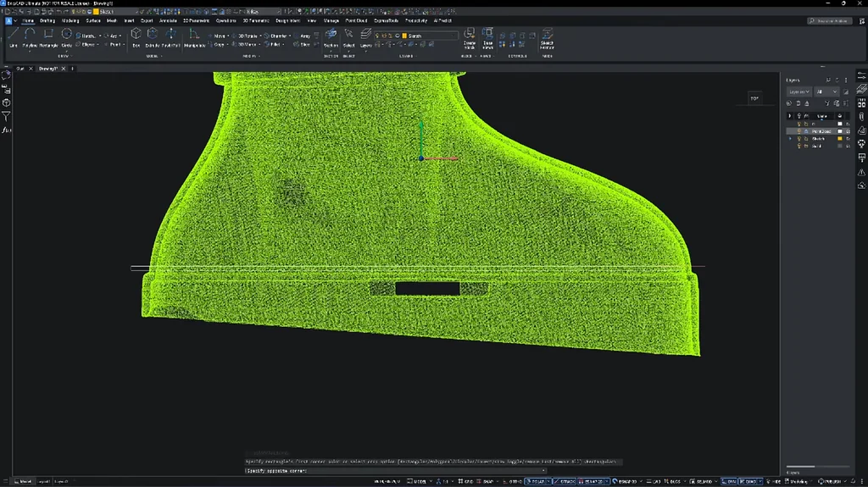
Task: Click the 3D Rotate tool
Action: pos(245,36)
